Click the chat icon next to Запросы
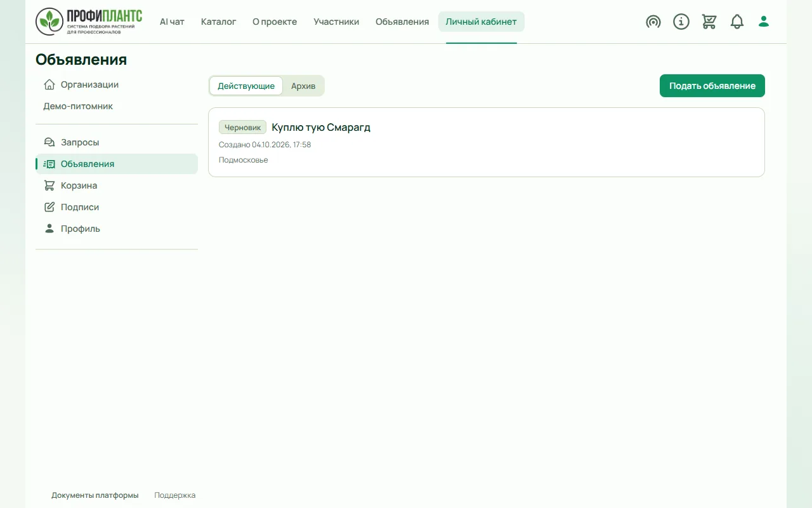Viewport: 812px width, 508px height. (49, 142)
